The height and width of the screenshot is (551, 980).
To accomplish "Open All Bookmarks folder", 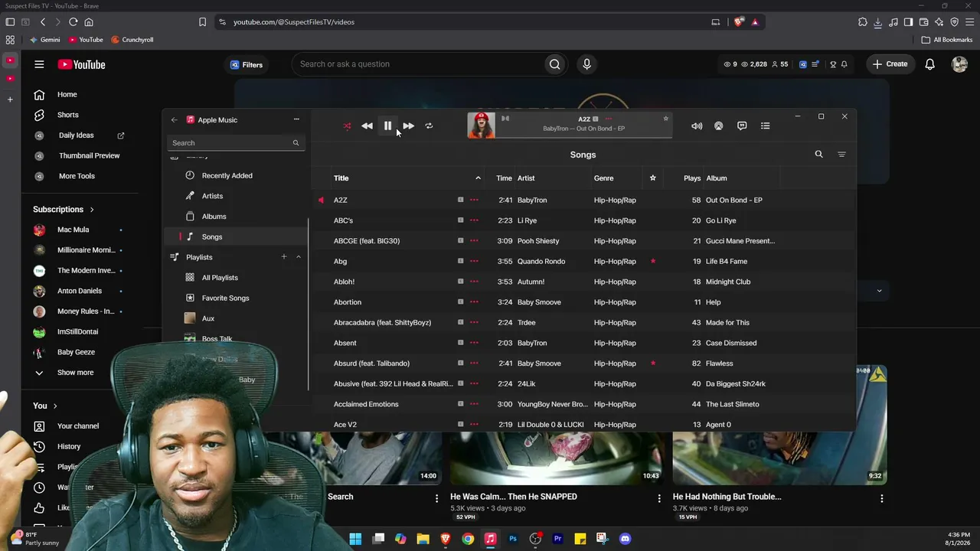I will tap(947, 40).
